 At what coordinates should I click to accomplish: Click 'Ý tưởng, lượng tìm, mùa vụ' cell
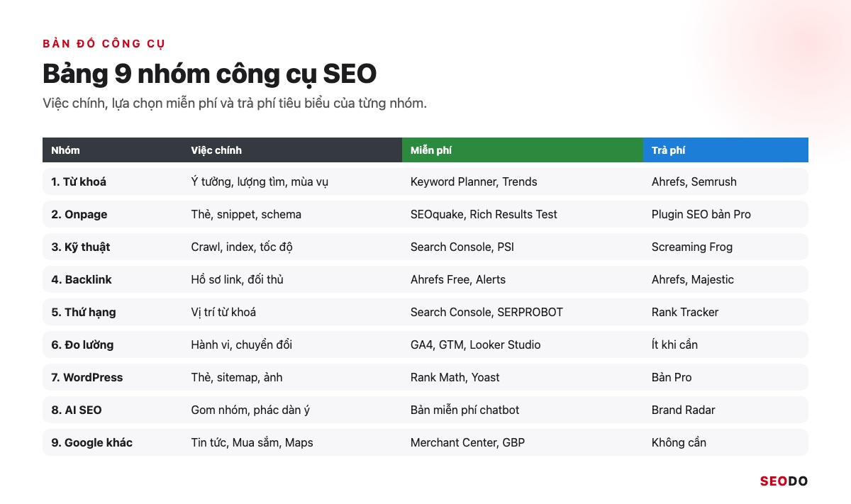(x=260, y=181)
